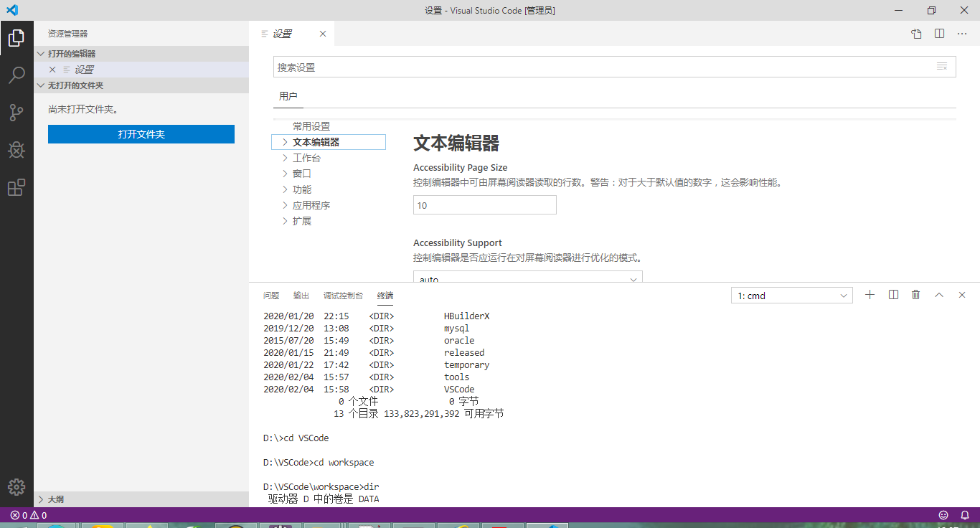Open notifications bell in status bar
The width and height of the screenshot is (980, 528).
pos(963,515)
